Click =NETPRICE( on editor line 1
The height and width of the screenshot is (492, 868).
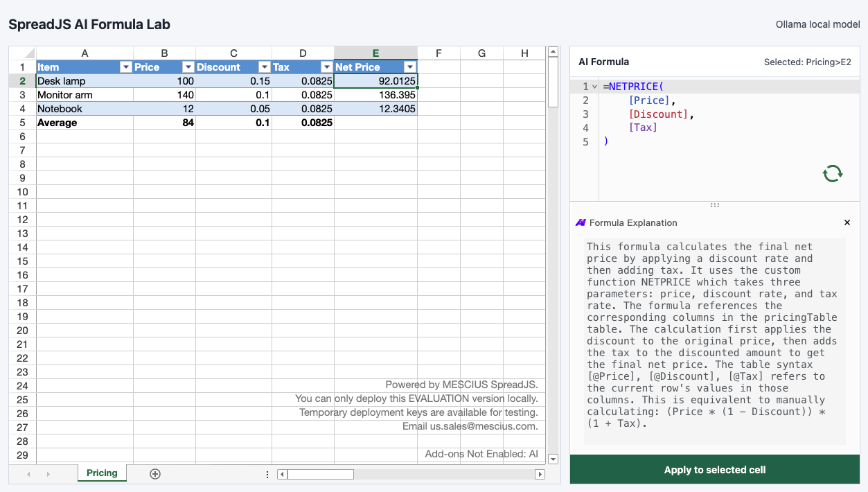(633, 87)
